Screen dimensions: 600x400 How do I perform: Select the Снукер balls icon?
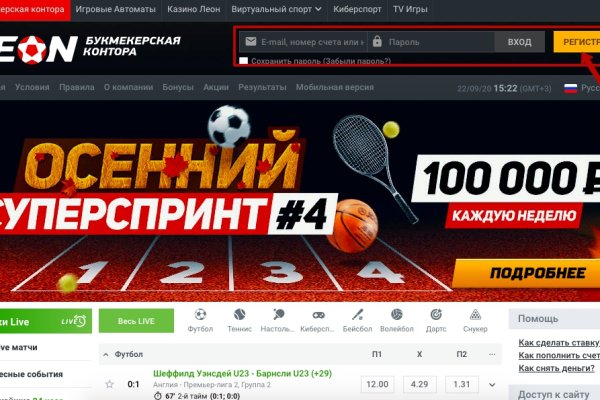coord(475,315)
